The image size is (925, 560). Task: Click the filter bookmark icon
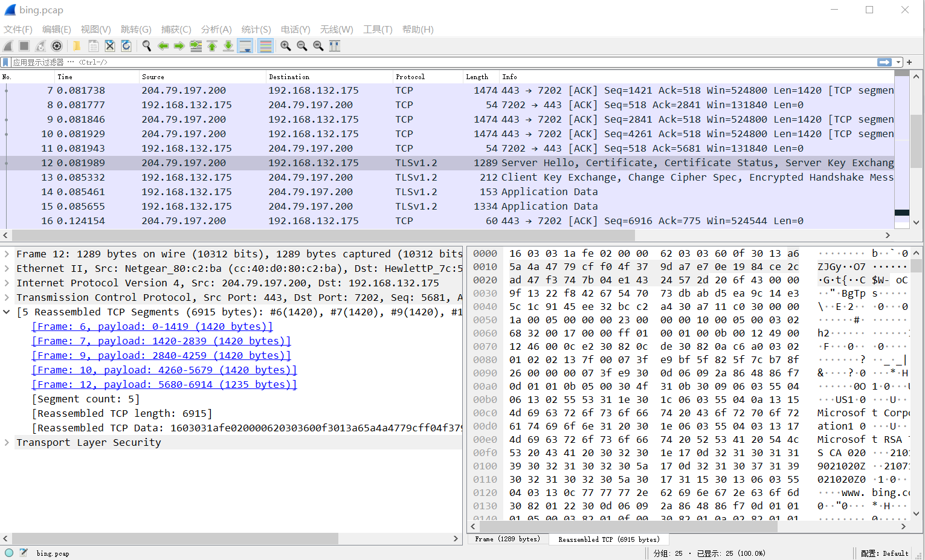pyautogui.click(x=5, y=62)
